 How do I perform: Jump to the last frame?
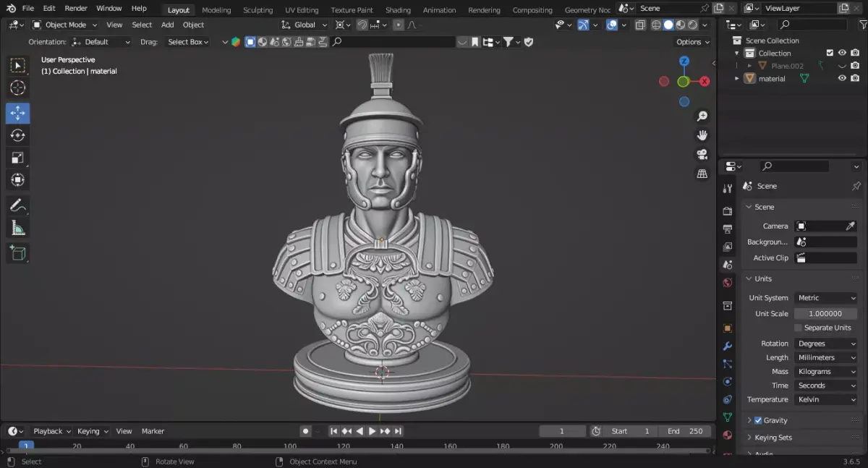click(x=398, y=431)
